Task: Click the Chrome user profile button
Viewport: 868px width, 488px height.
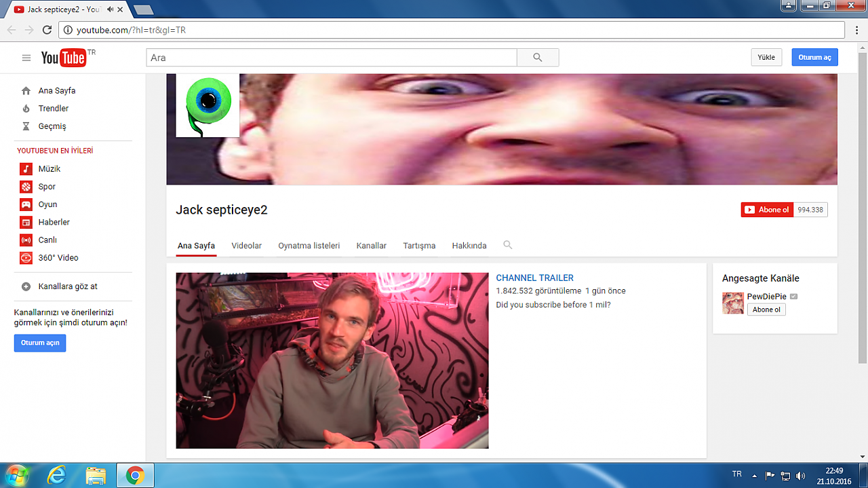Action: click(789, 5)
